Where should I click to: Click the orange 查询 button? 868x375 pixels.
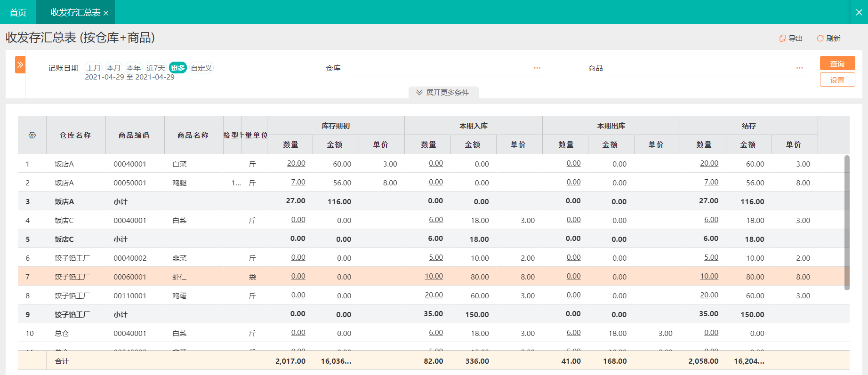point(837,64)
